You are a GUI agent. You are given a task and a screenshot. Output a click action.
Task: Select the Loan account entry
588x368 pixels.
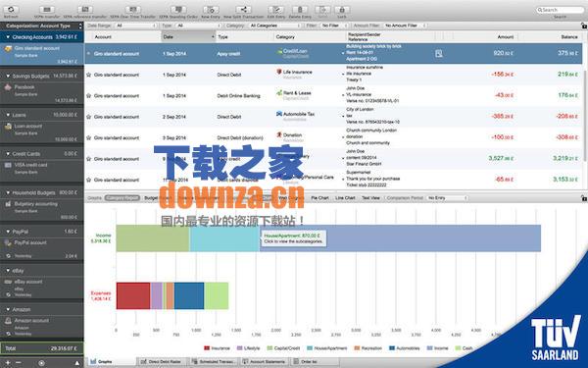point(42,132)
